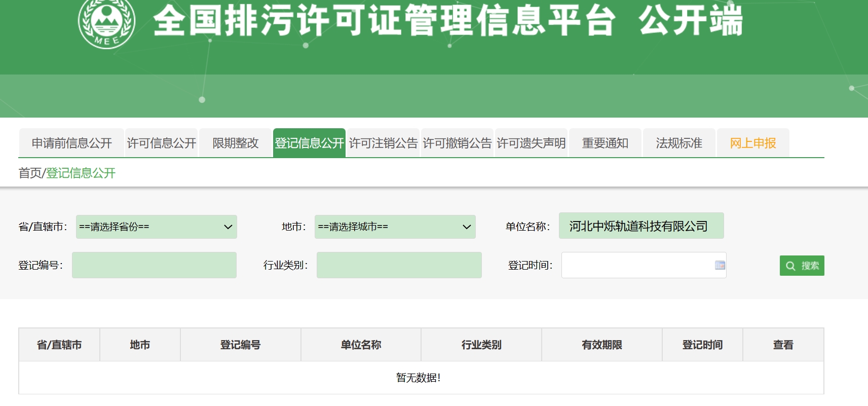The height and width of the screenshot is (406, 868).
Task: Switch to 法规标准 tab
Action: pos(679,143)
